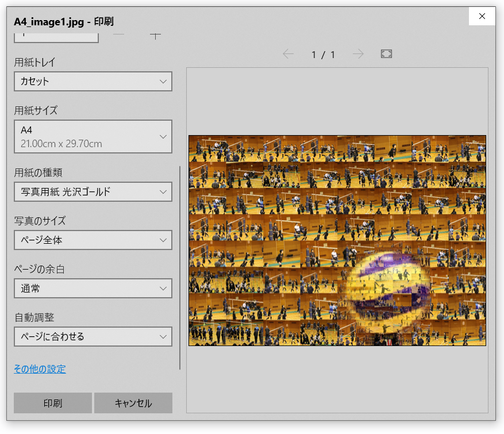Open the 用紙トレイ dropdown showing カセット
The height and width of the screenshot is (434, 504).
93,81
